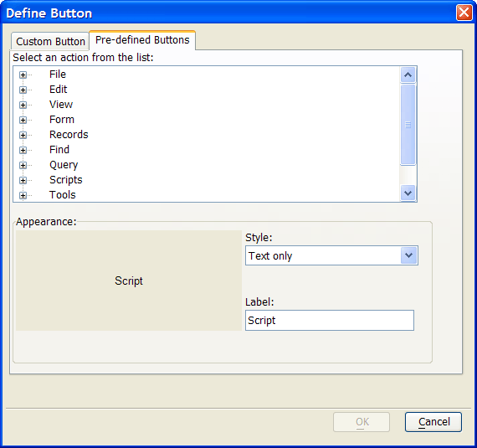Expand the Query tree node
477x448 pixels.
pyautogui.click(x=23, y=165)
